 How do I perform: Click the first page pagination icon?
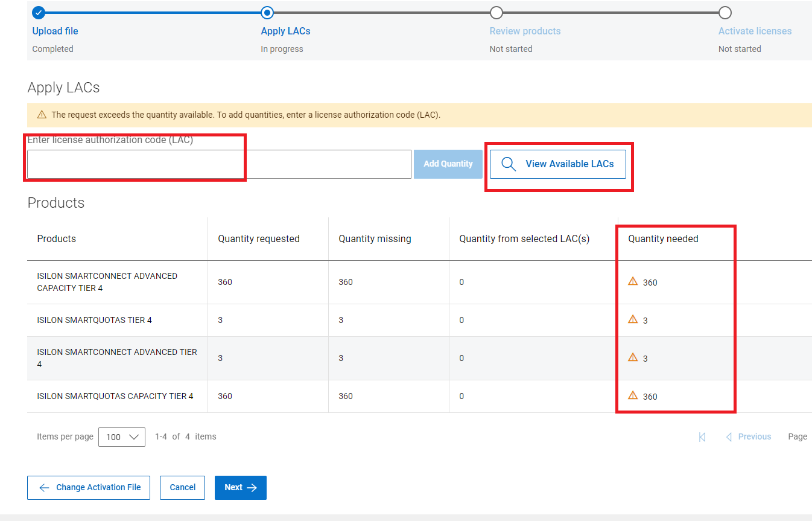(702, 437)
